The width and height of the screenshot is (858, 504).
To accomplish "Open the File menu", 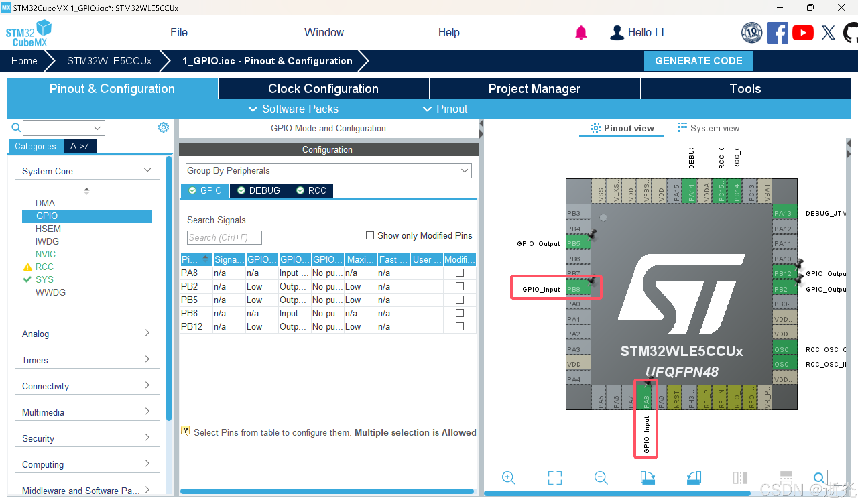I will tap(179, 33).
